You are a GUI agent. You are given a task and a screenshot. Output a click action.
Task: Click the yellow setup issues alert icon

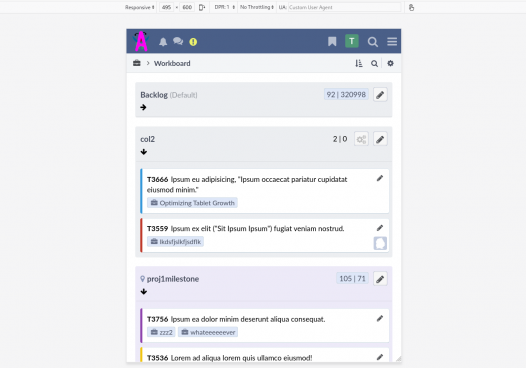pyautogui.click(x=193, y=42)
